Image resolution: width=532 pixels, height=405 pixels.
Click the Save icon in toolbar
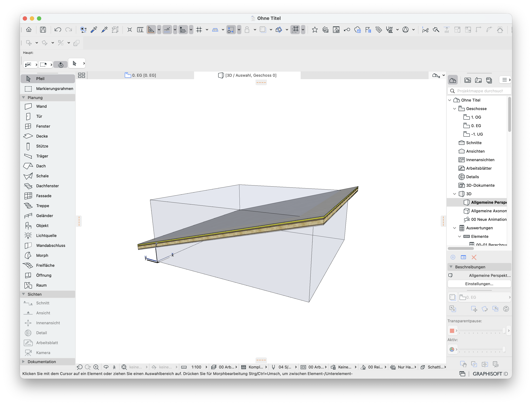coord(43,30)
